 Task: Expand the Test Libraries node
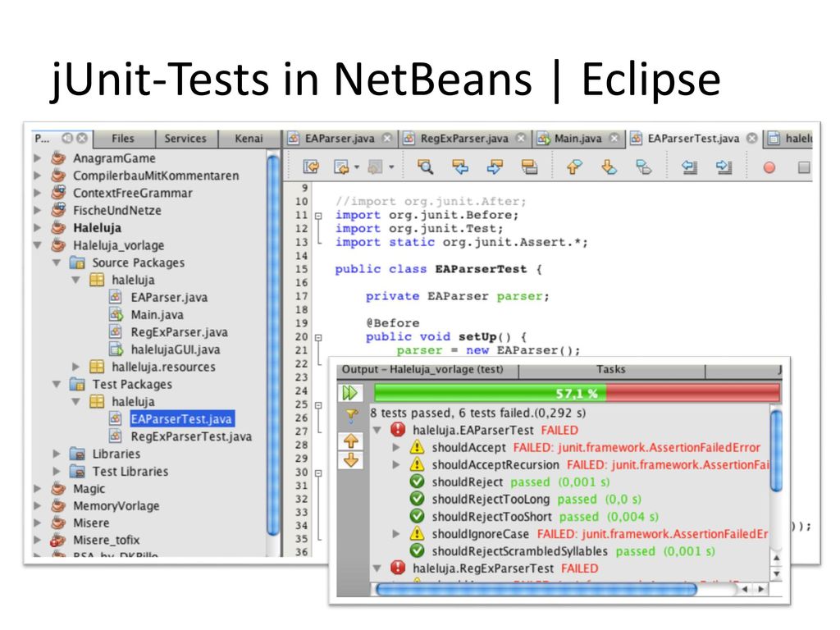(x=57, y=472)
